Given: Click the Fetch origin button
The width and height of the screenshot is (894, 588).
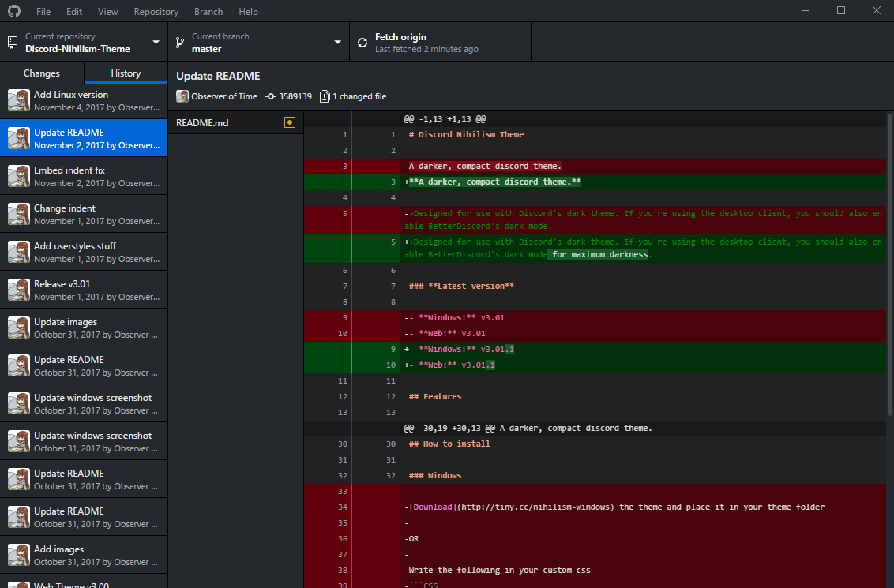Looking at the screenshot, I should click(x=440, y=42).
